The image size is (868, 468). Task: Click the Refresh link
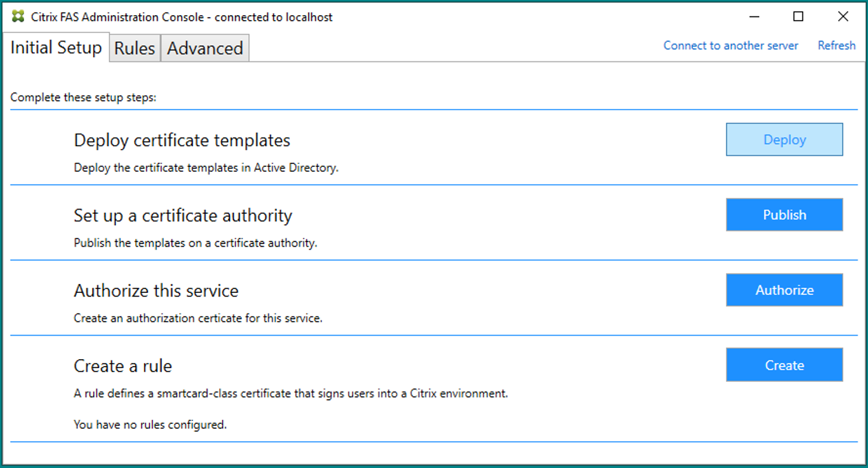pos(836,45)
